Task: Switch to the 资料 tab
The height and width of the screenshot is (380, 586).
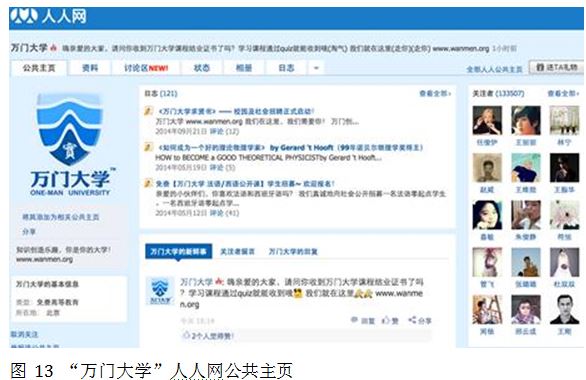Action: coord(90,68)
